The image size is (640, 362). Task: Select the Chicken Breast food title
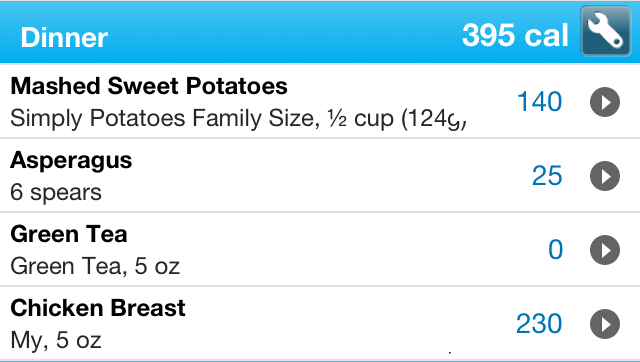[x=98, y=308]
